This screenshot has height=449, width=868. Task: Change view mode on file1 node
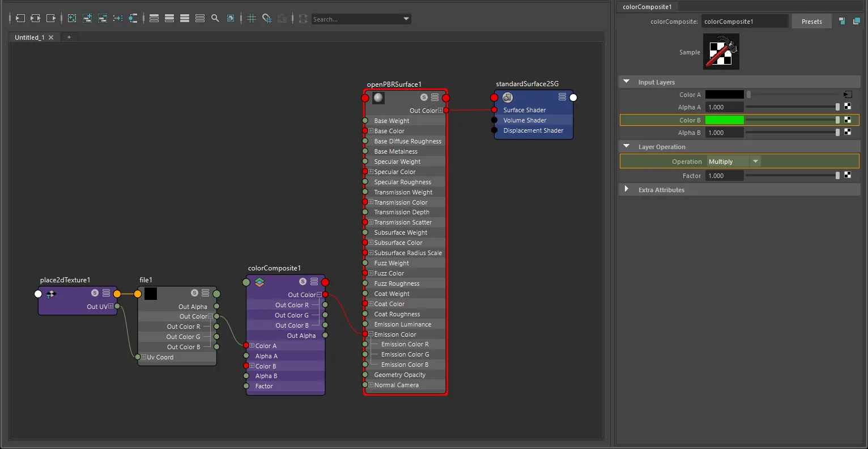(206, 293)
